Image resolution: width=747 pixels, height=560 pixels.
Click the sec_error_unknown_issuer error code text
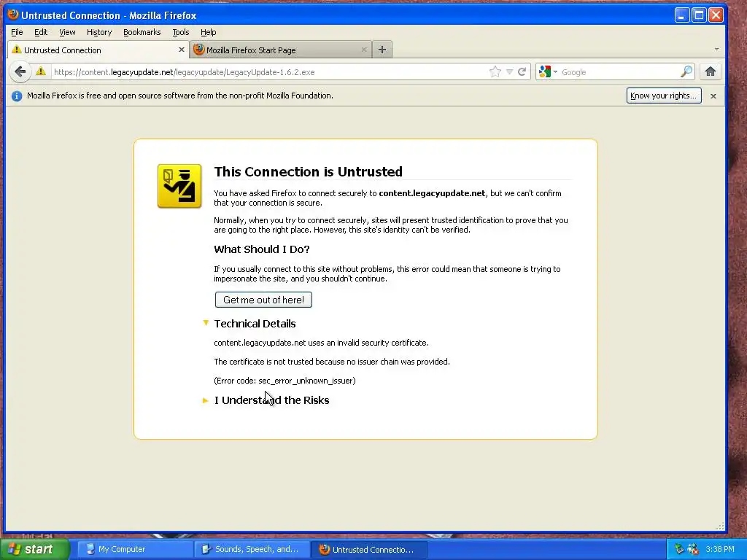tap(307, 381)
